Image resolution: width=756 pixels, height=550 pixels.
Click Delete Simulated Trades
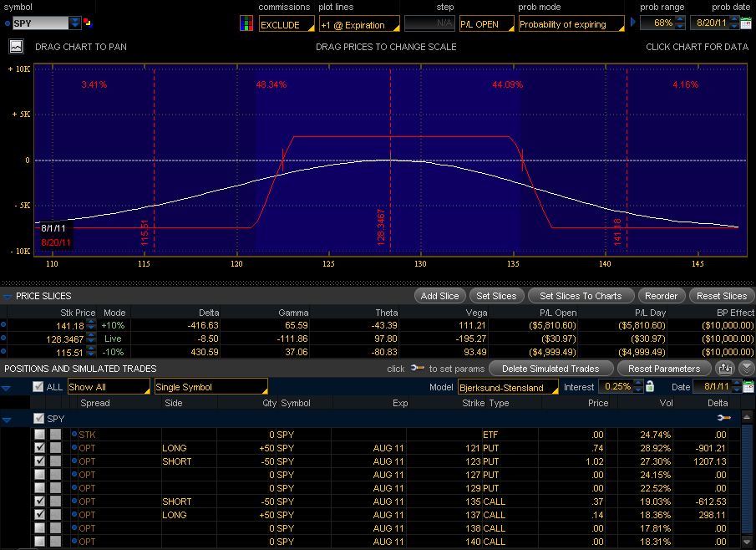[x=551, y=369]
